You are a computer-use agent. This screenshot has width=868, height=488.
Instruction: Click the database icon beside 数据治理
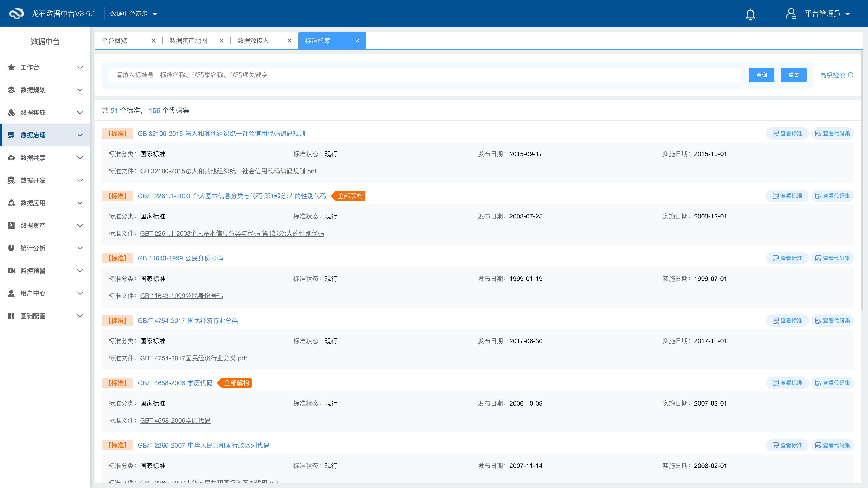[x=12, y=135]
